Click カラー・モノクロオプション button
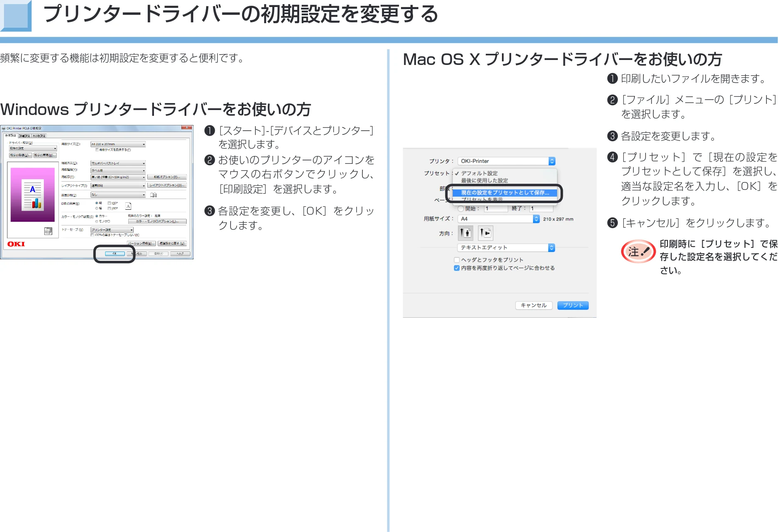Viewport: 778px width, 532px height. click(157, 221)
